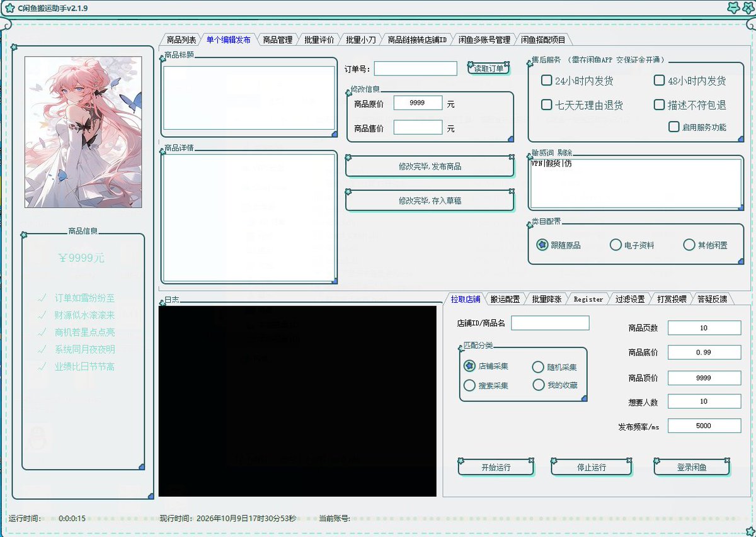
Task: Click 修改完毕,发布商品 button
Action: point(430,167)
